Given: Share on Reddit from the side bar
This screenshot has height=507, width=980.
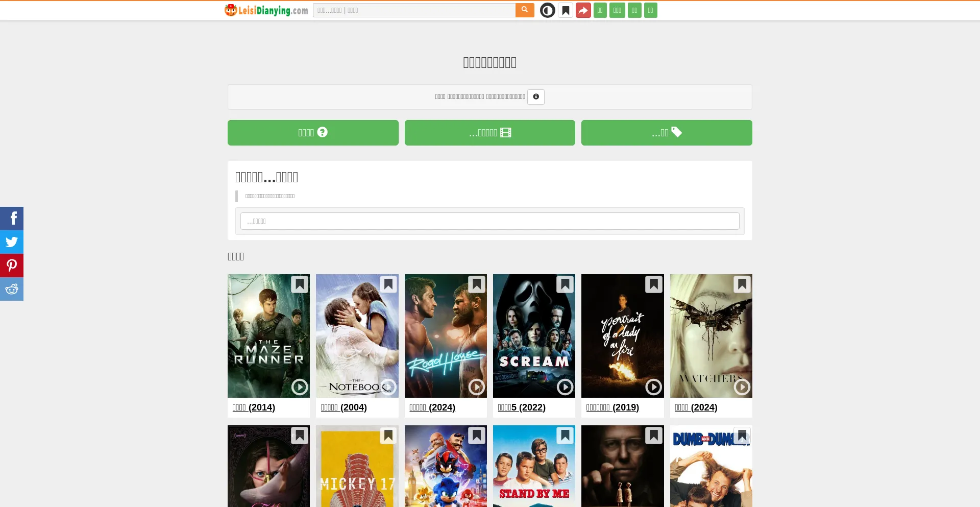Looking at the screenshot, I should 12,289.
